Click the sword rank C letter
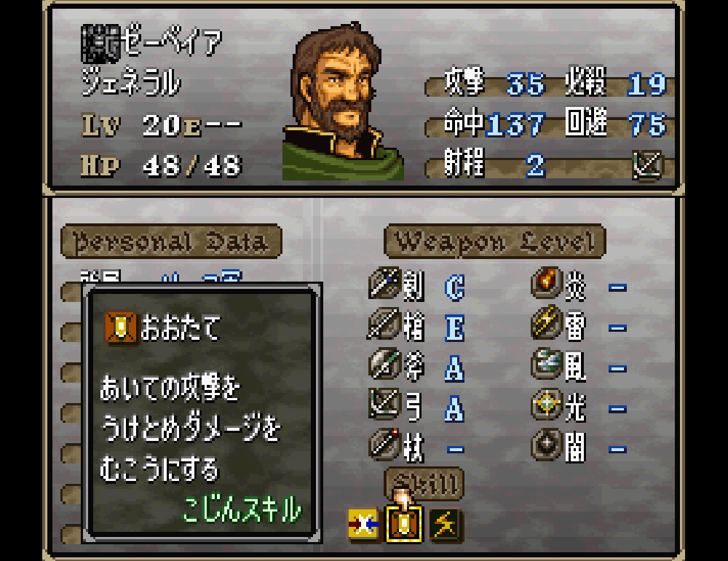This screenshot has width=728, height=561. (x=454, y=287)
